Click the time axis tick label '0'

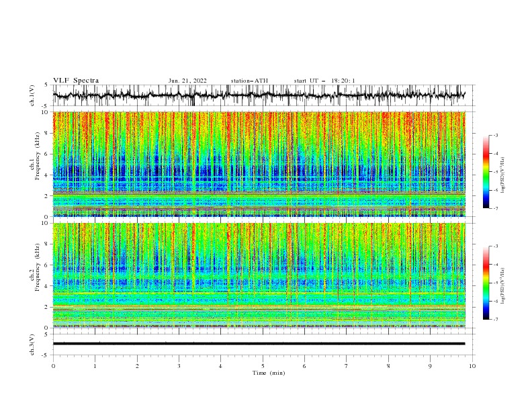[x=53, y=366]
